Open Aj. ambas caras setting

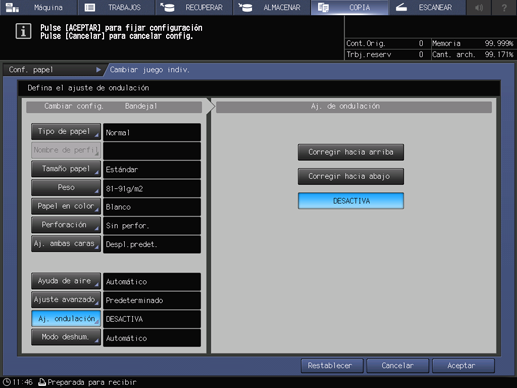click(66, 244)
